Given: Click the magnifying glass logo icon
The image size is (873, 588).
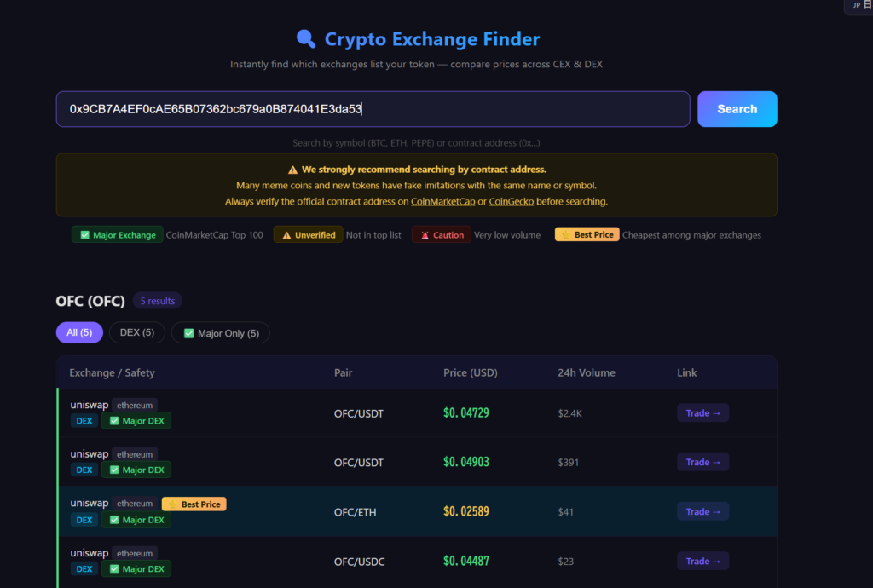Looking at the screenshot, I should [306, 39].
